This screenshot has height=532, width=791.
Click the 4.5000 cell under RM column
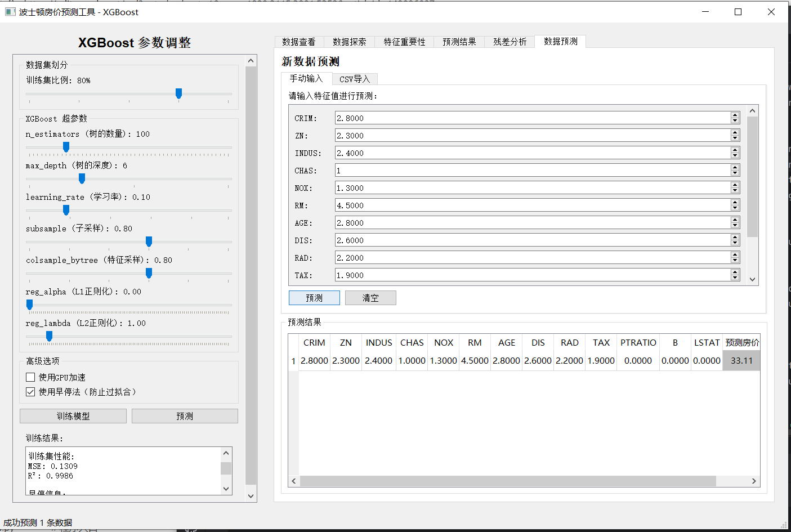(475, 360)
